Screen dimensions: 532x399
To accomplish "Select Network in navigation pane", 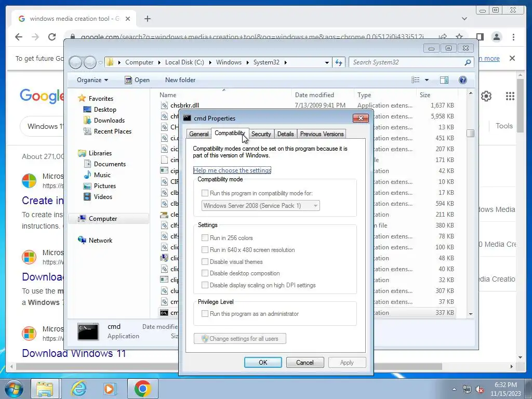I will coord(100,241).
